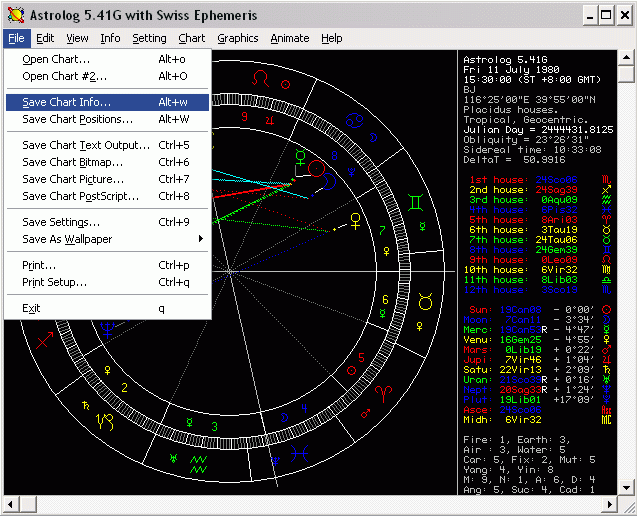Image resolution: width=637 pixels, height=516 pixels.
Task: Click the green Uranus glyph near Aquarius
Action: [x=173, y=459]
